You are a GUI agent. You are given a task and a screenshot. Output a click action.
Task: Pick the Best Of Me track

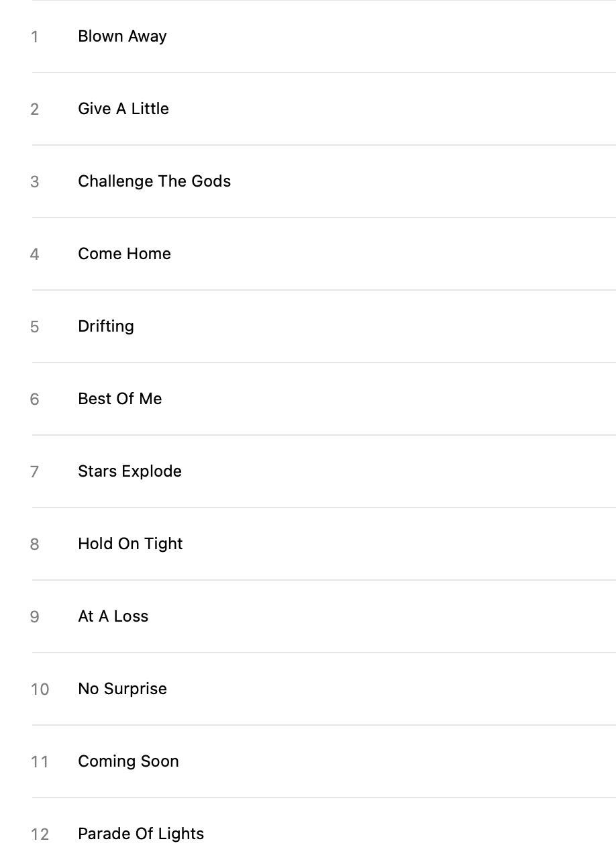coord(120,399)
